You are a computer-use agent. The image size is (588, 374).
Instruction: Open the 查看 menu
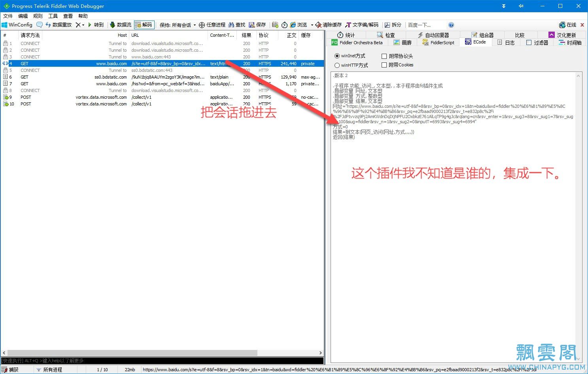pos(68,16)
